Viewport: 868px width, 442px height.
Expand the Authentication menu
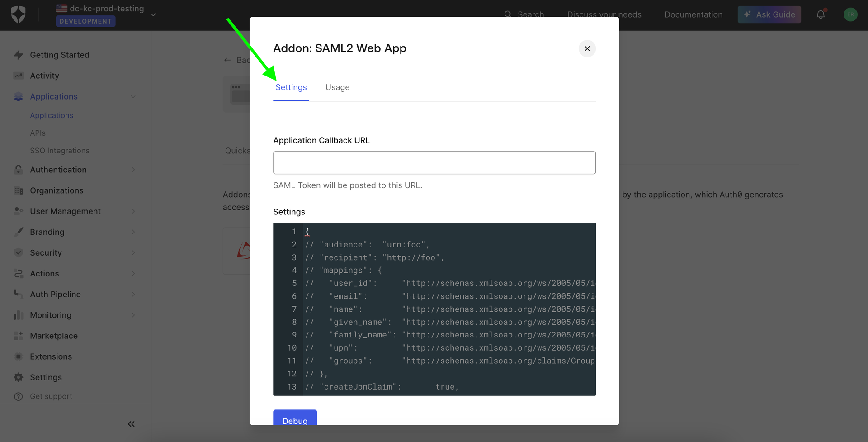pos(133,170)
